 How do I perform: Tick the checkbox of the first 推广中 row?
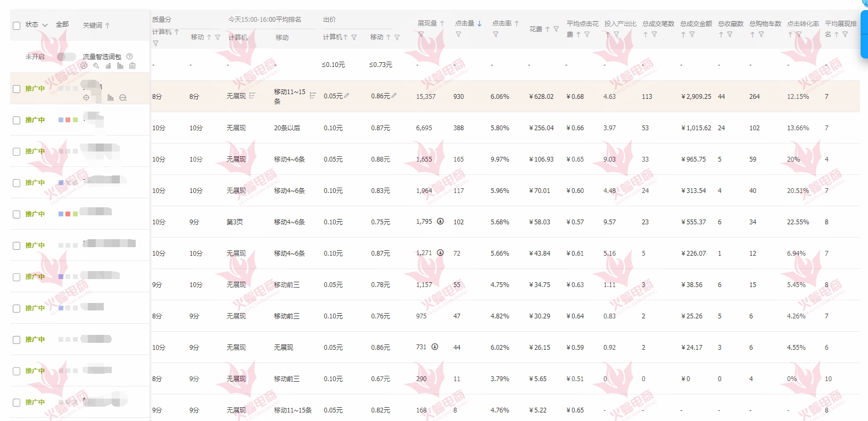16,89
